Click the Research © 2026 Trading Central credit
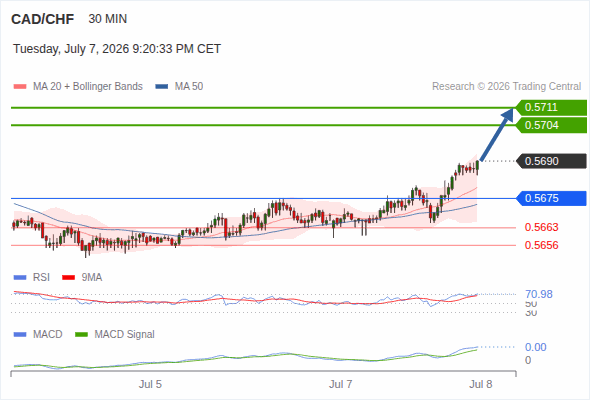The width and height of the screenshot is (590, 400). 506,87
